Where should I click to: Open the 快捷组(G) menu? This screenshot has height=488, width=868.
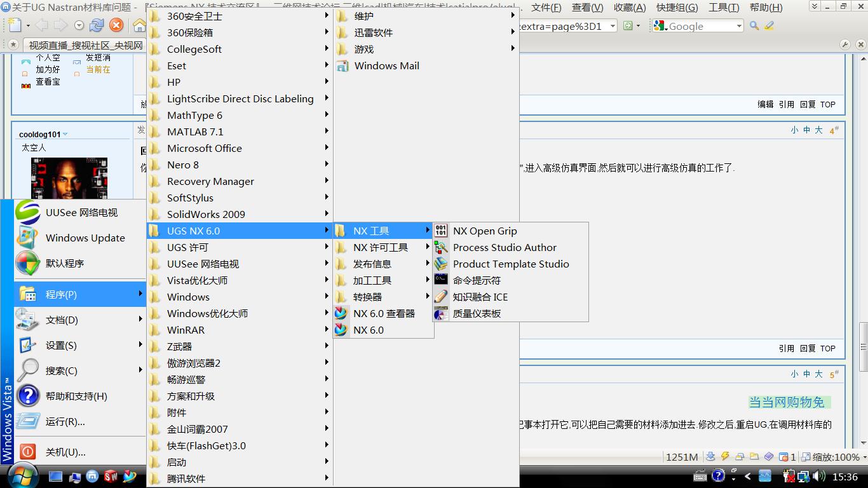(677, 8)
